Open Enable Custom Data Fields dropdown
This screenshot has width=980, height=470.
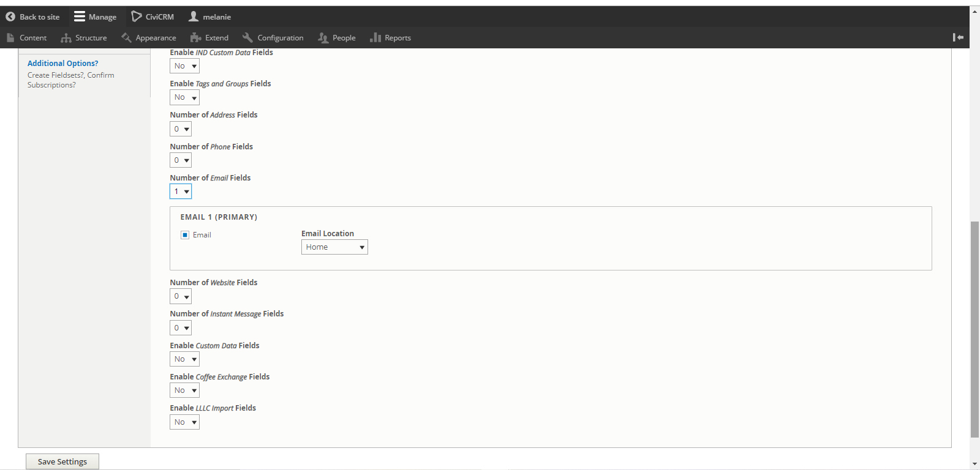pyautogui.click(x=184, y=359)
